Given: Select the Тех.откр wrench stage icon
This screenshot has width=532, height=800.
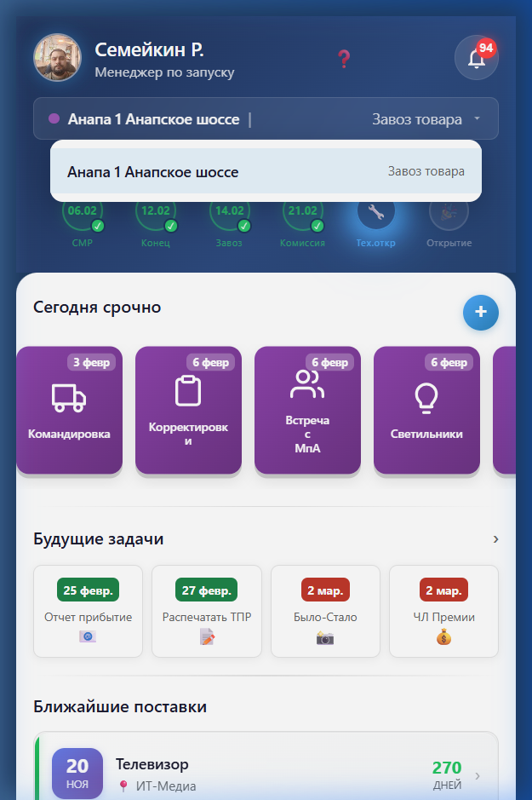Looking at the screenshot, I should point(376,212).
